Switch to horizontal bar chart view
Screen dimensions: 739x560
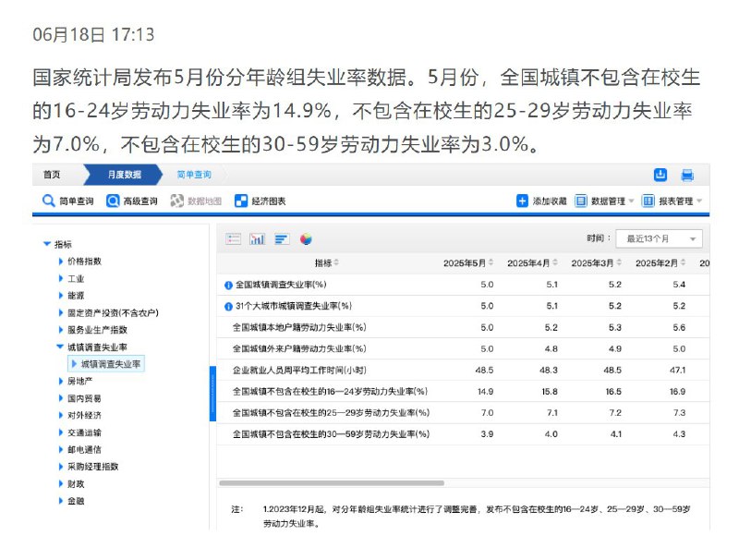(282, 239)
